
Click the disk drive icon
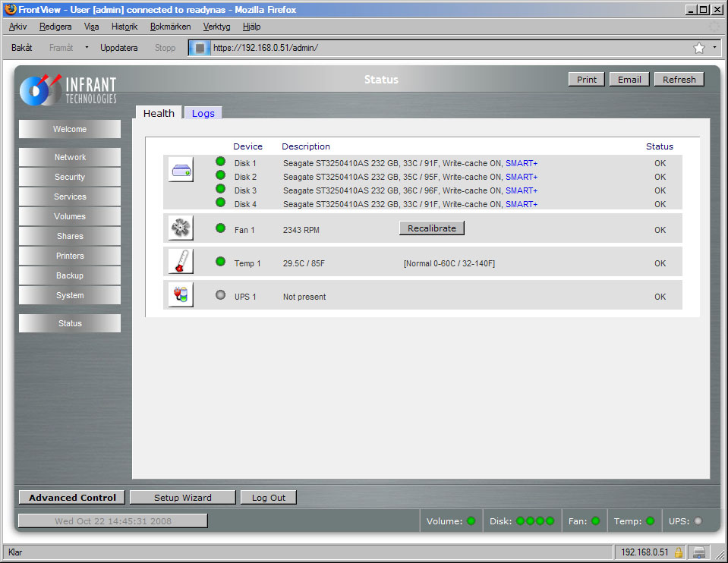[x=181, y=169]
